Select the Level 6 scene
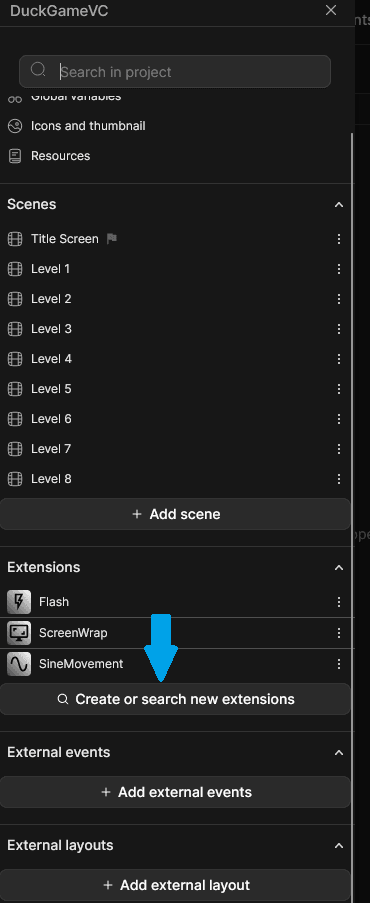Viewport: 370px width, 903px height. [175, 419]
